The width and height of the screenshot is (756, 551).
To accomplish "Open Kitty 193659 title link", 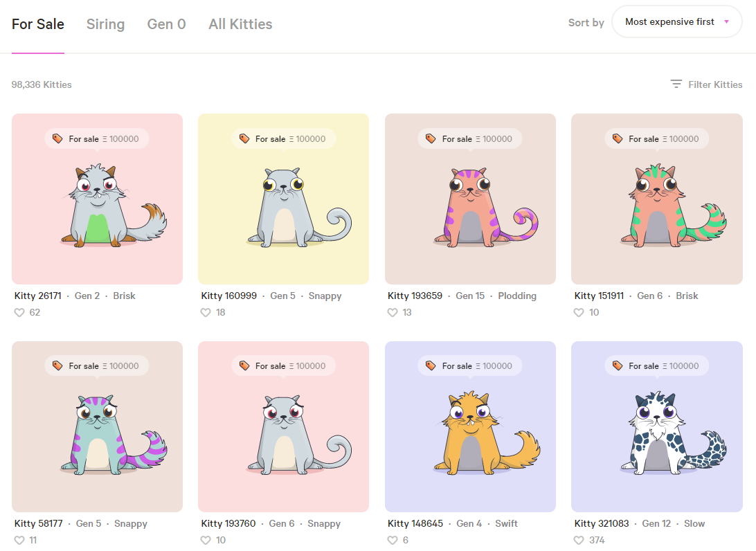I will point(415,296).
